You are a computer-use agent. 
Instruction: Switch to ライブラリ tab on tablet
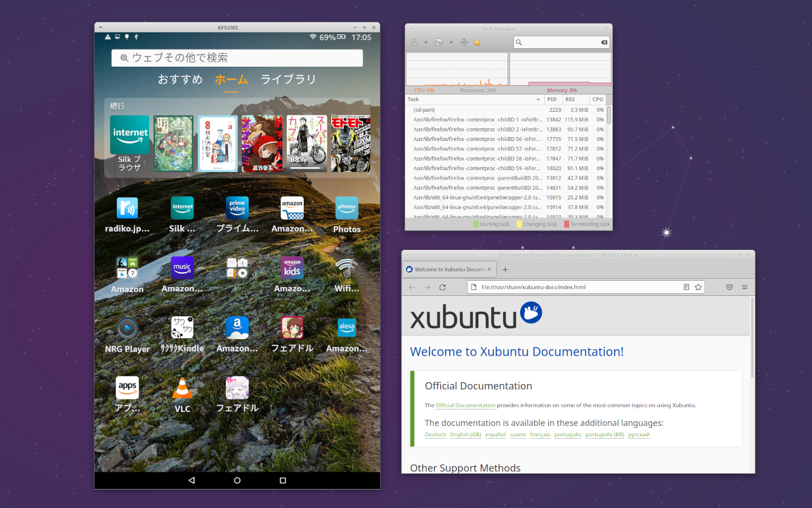click(288, 79)
